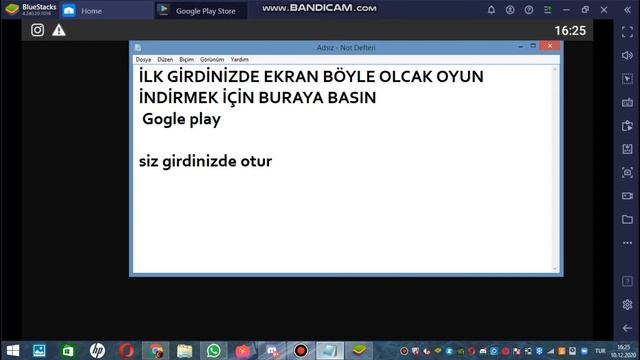Open the HP app on taskbar
The width and height of the screenshot is (640, 360).
pos(97,351)
